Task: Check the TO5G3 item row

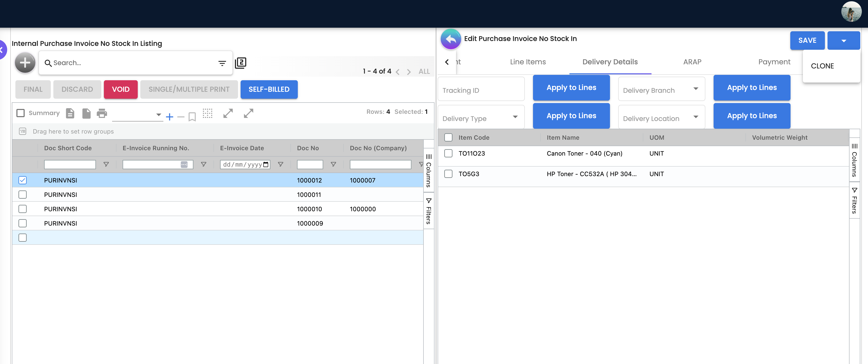Action: coord(448,174)
